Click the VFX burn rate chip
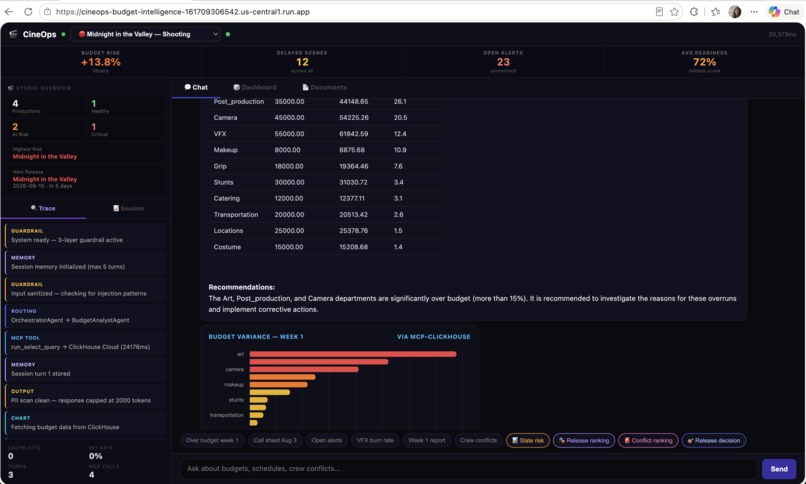 coord(375,440)
